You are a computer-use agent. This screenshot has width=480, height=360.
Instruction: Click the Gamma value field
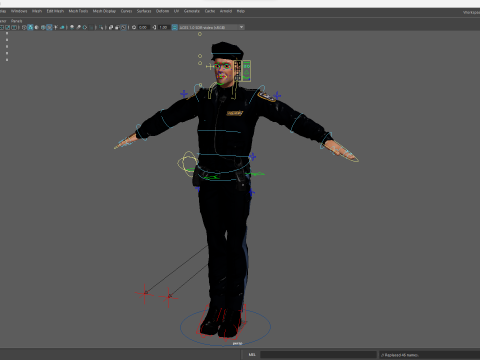click(163, 27)
